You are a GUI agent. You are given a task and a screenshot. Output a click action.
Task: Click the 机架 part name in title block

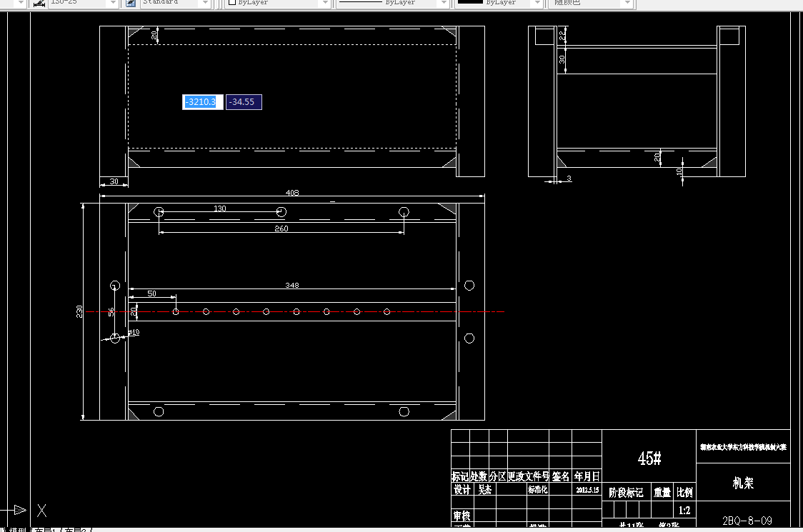click(x=743, y=483)
